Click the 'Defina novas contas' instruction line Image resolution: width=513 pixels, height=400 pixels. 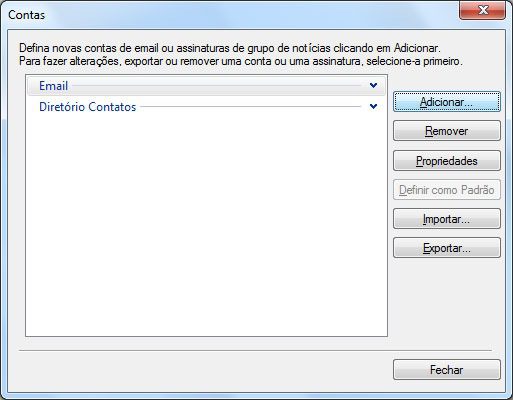point(230,48)
